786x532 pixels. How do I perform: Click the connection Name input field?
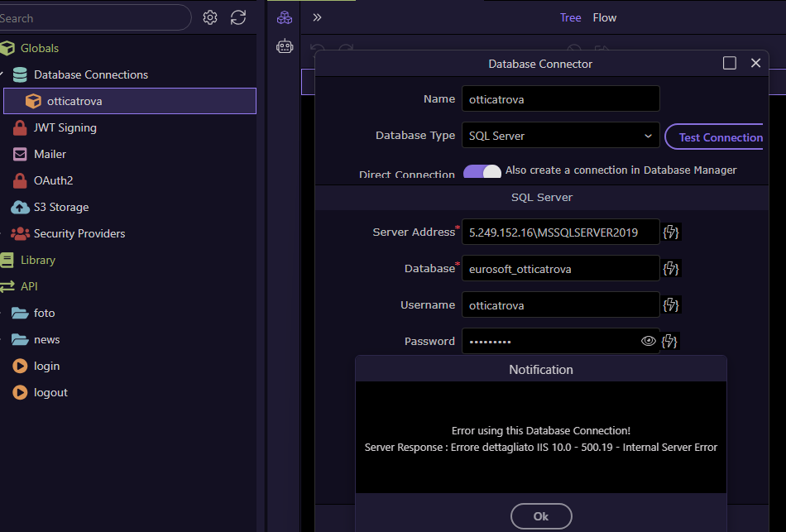pyautogui.click(x=560, y=99)
